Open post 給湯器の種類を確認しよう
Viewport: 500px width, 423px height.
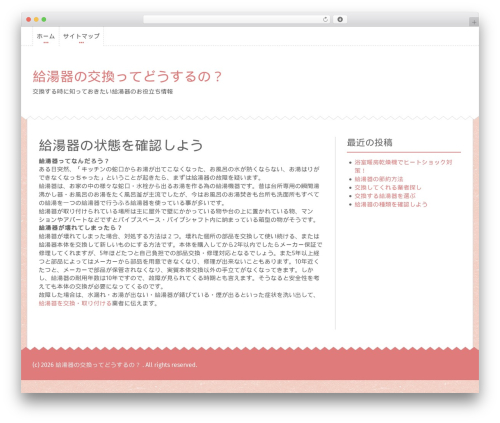391,204
